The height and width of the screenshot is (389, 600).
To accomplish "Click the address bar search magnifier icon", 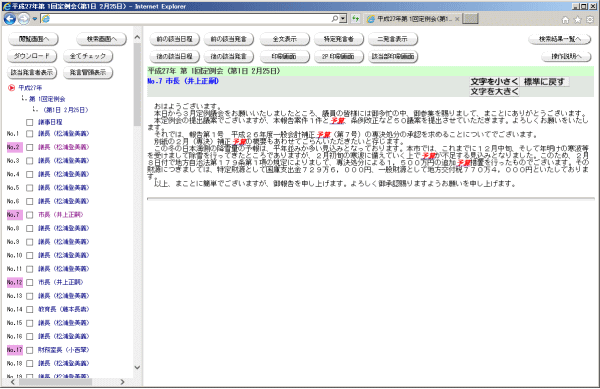I will point(335,18).
